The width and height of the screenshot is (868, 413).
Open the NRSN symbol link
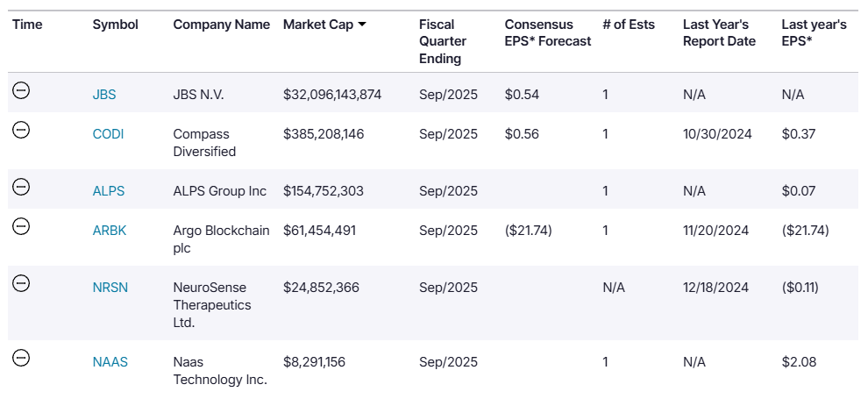110,288
